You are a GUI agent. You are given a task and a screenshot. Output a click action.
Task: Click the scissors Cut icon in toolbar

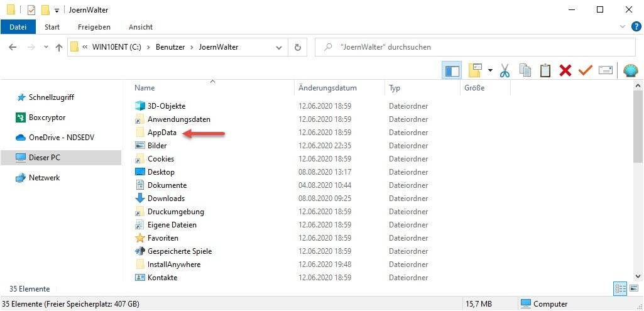505,70
